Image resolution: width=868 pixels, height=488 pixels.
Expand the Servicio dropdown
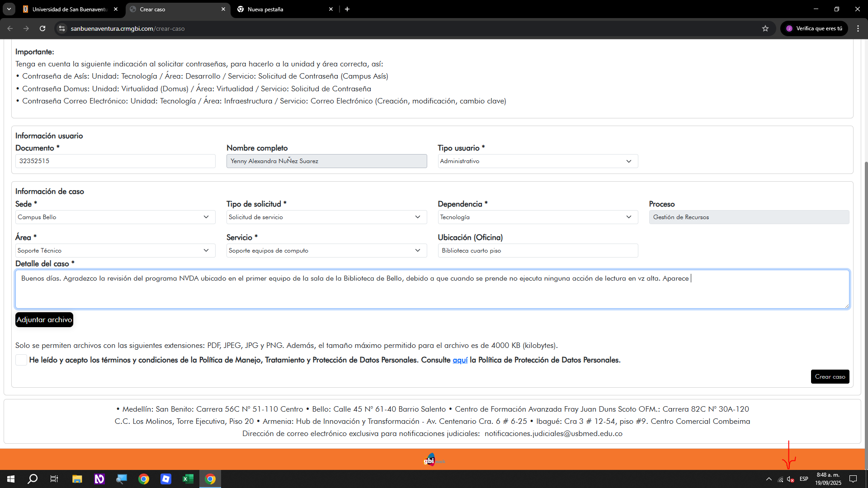326,251
